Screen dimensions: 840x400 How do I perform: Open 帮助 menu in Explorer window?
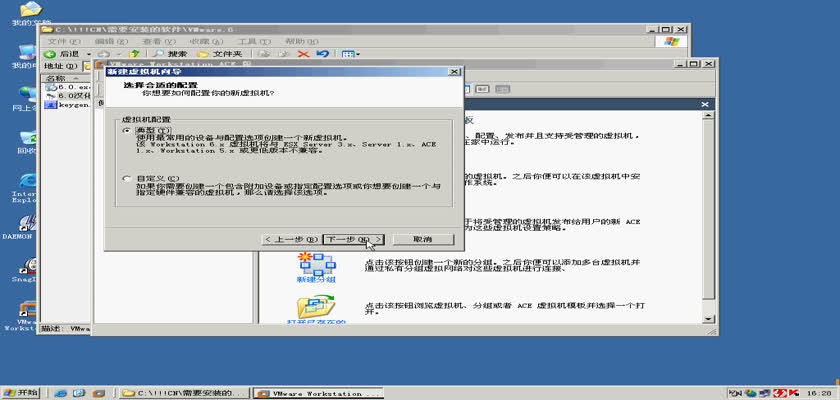click(x=301, y=42)
